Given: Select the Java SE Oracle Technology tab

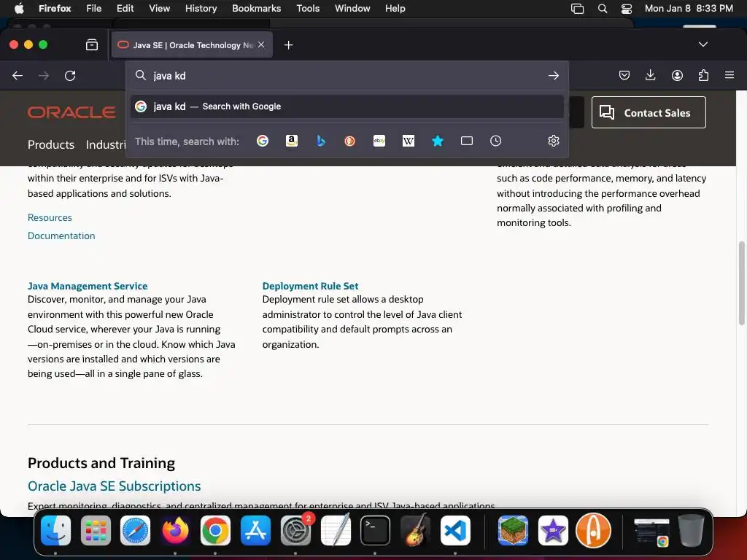Looking at the screenshot, I should (190, 44).
